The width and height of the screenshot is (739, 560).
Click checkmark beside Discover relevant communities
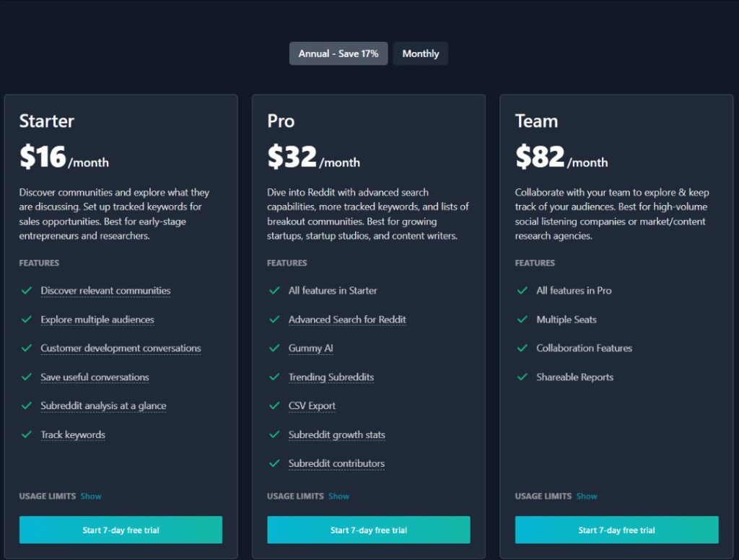27,290
